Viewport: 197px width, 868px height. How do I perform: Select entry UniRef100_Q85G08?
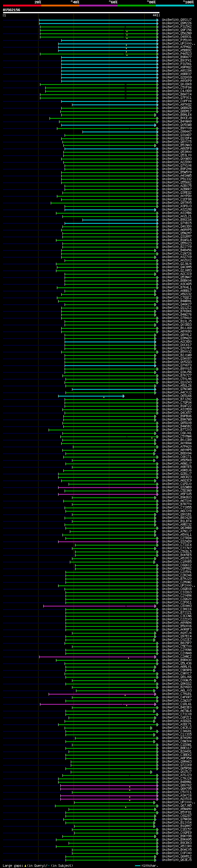click(x=176, y=423)
